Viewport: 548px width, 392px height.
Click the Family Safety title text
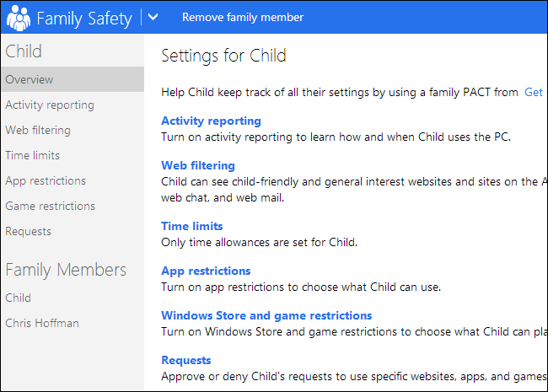(85, 17)
